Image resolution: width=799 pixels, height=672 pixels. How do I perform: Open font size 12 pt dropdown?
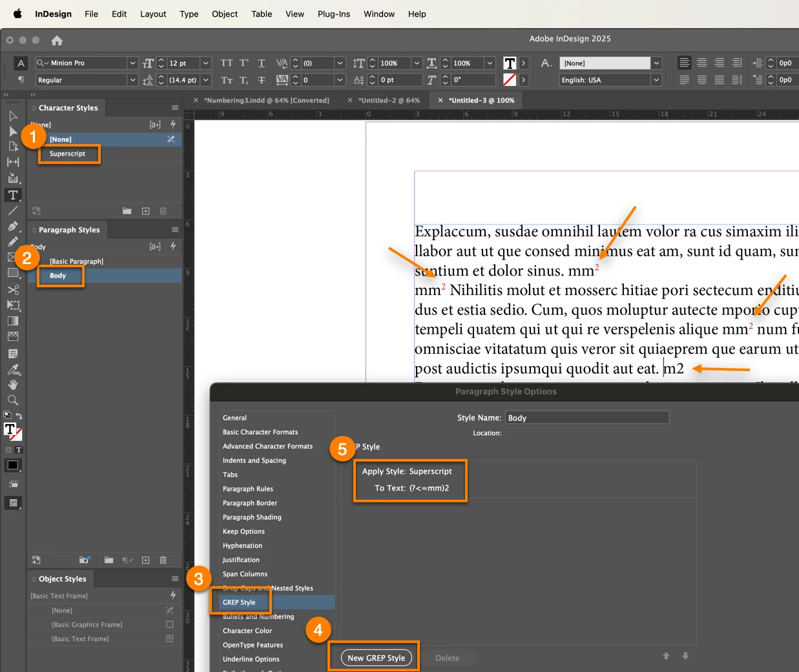pyautogui.click(x=205, y=63)
